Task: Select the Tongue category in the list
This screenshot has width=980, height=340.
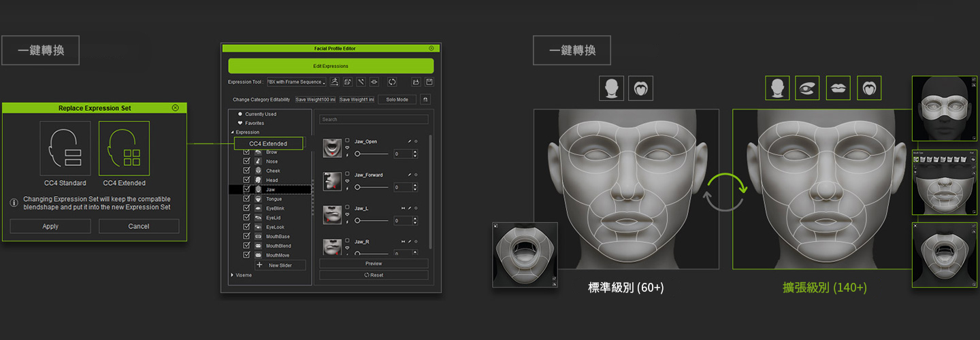Action: pyautogui.click(x=274, y=199)
